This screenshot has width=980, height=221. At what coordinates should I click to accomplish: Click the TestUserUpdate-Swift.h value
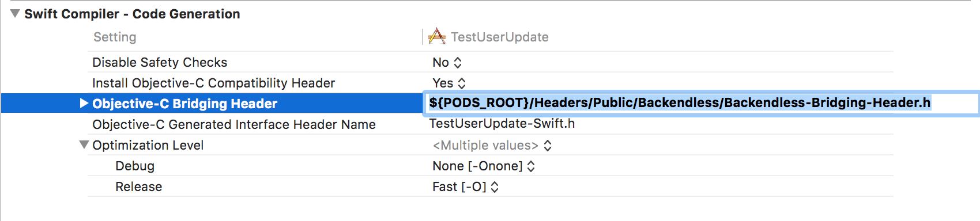502,123
